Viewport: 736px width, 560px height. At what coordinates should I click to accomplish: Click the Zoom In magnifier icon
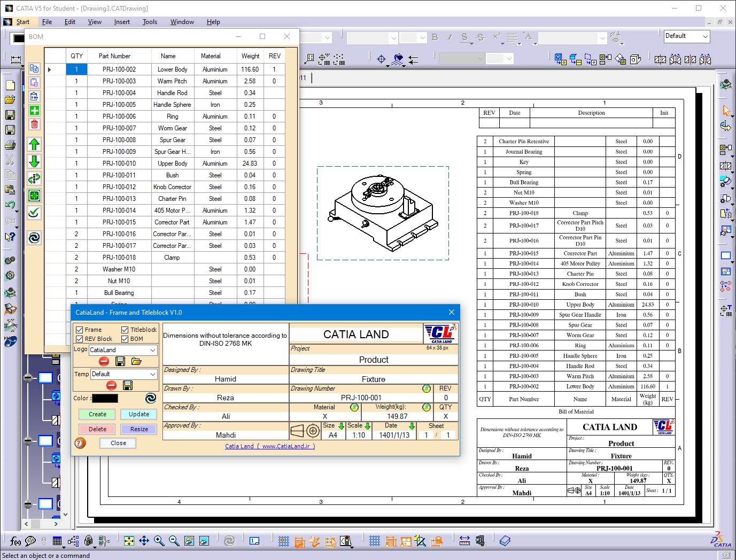[159, 541]
